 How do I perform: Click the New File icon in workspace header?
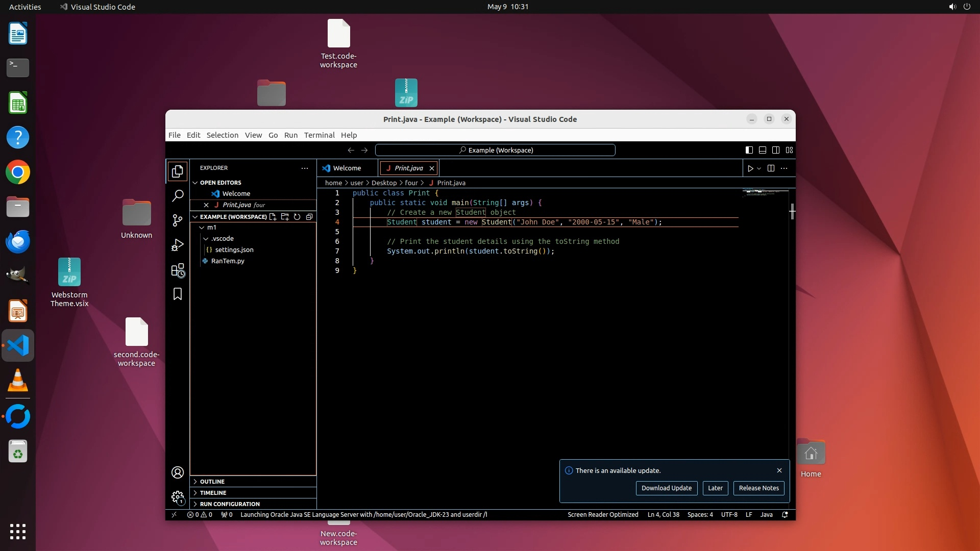tap(273, 217)
